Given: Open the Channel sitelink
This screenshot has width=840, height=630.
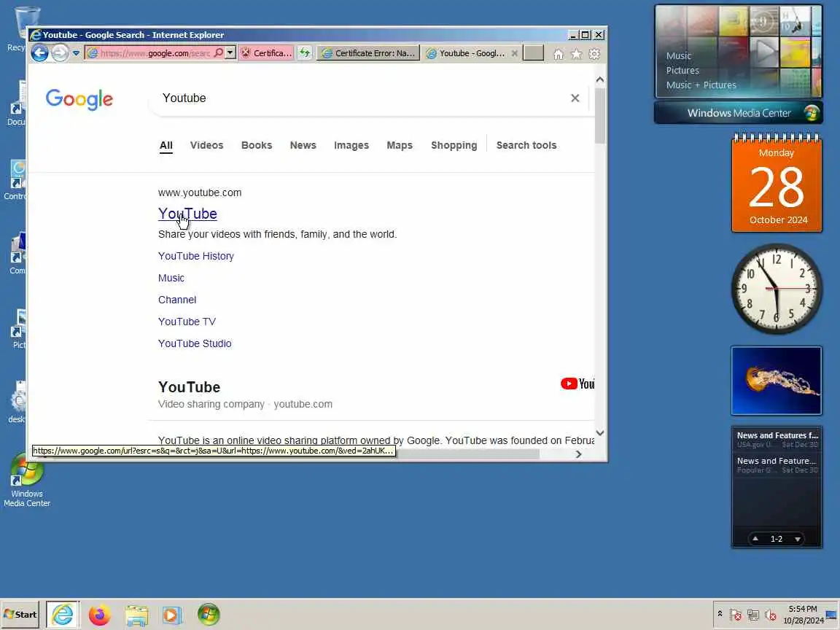Looking at the screenshot, I should pyautogui.click(x=177, y=300).
